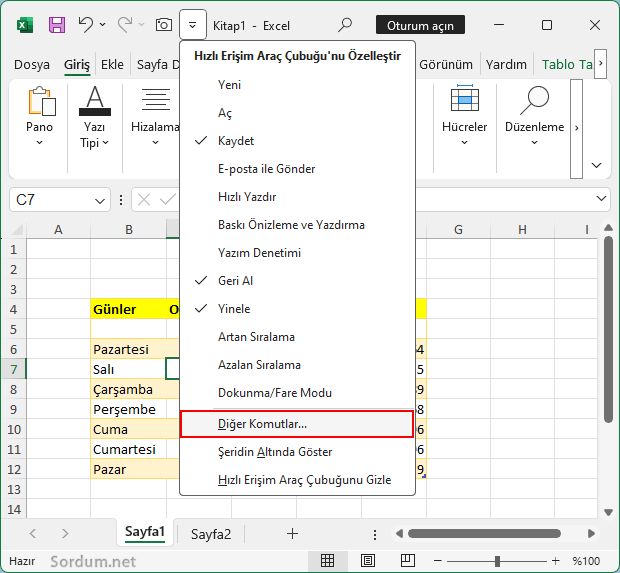Open the Düzenleme editing group
Image resolution: width=620 pixels, height=573 pixels.
tap(534, 115)
